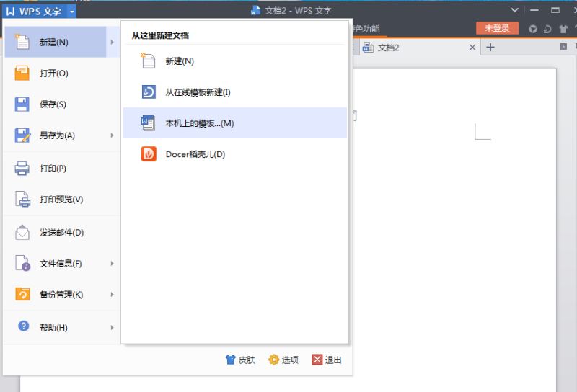Image resolution: width=577 pixels, height=392 pixels.
Task: Open Print Preview (打印预览) icon
Action: pos(22,200)
